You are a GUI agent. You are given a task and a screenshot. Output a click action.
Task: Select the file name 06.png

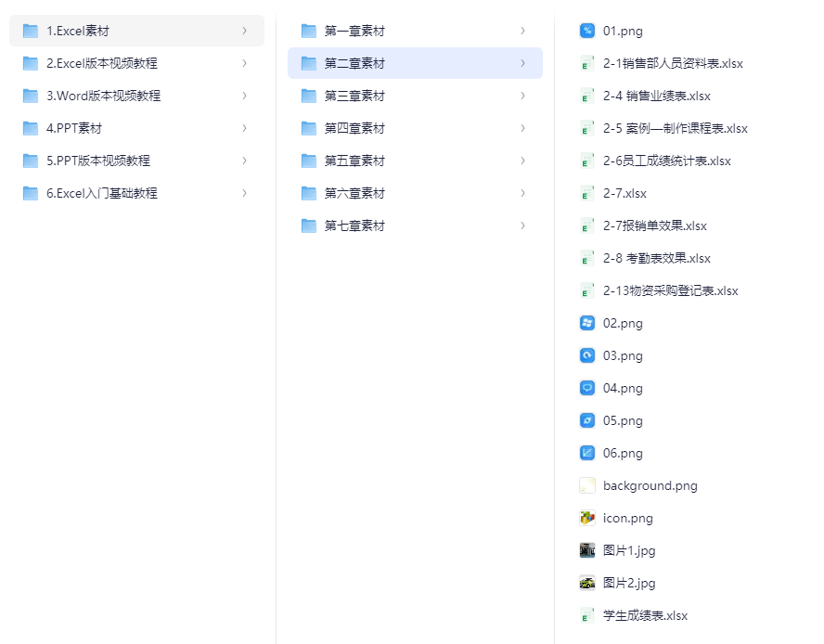tap(623, 453)
